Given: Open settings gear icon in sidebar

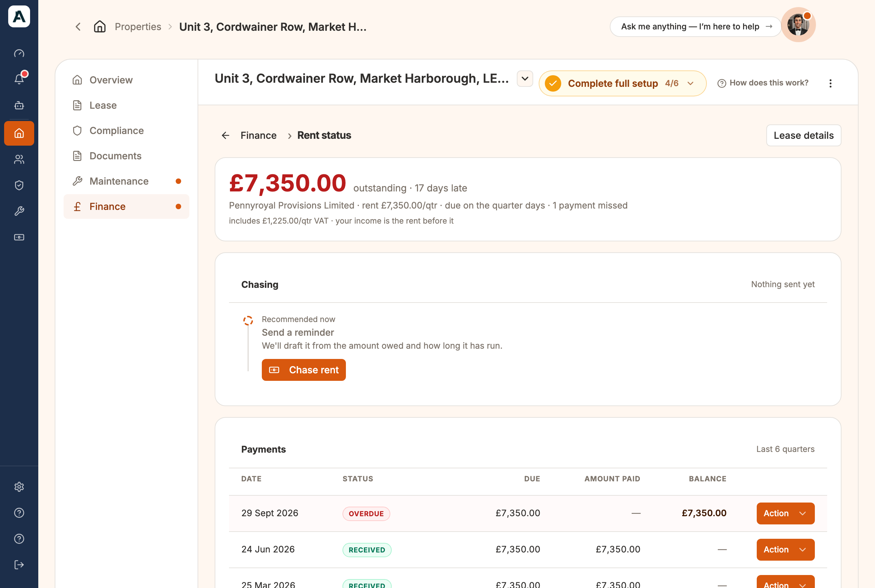Looking at the screenshot, I should click(19, 487).
